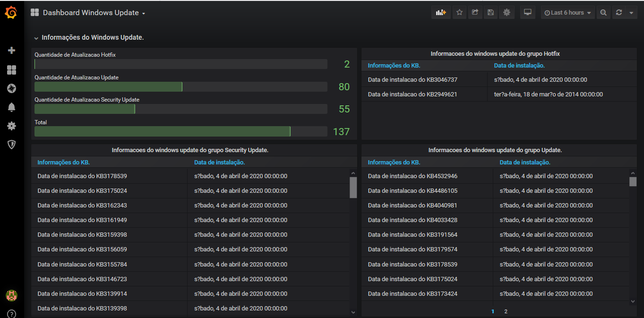The width and height of the screenshot is (644, 318).
Task: Click the Hotfix quantity bar gauge
Action: tap(181, 64)
